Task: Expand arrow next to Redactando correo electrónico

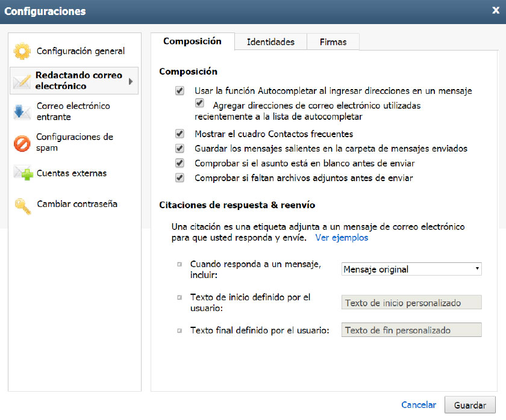Action: click(131, 81)
